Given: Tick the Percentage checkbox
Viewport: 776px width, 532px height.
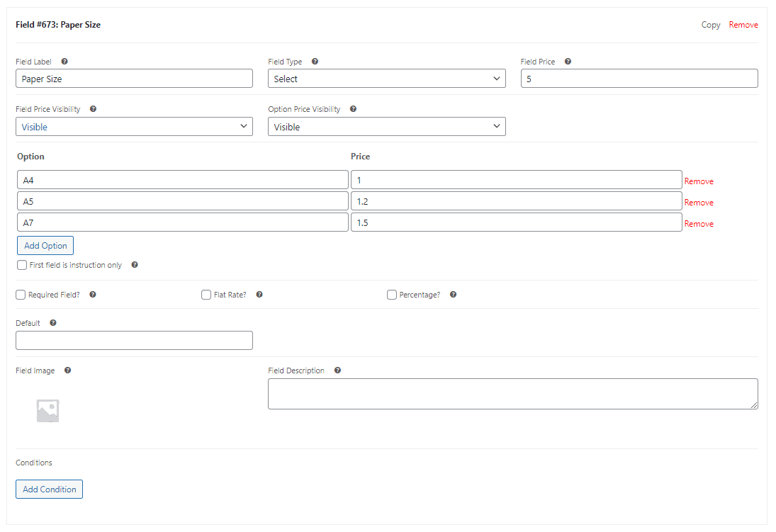Looking at the screenshot, I should 392,295.
